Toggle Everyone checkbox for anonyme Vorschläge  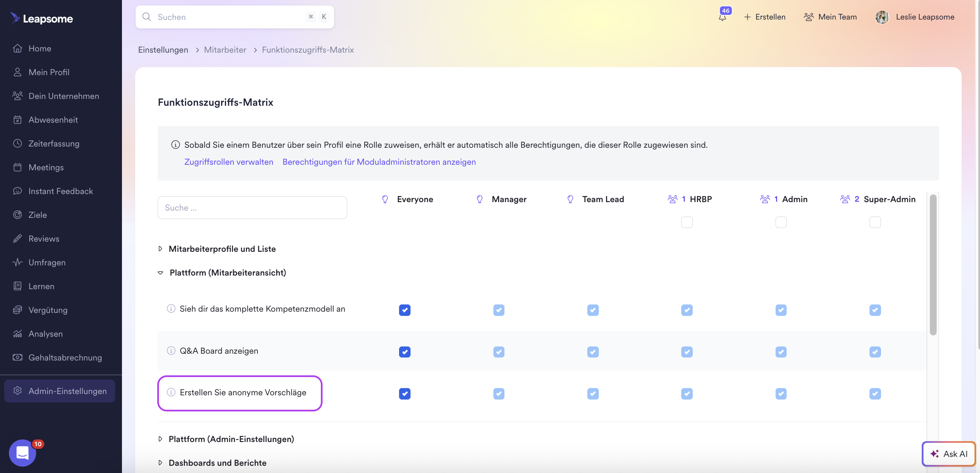(405, 394)
